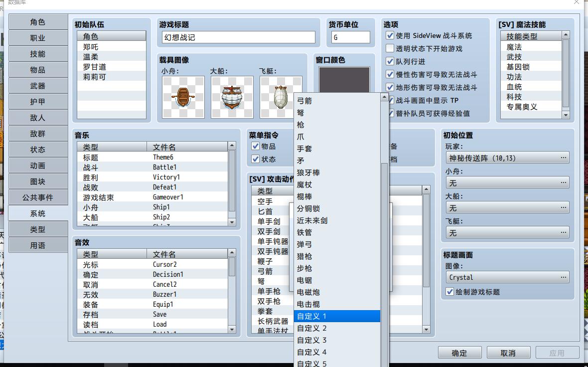Click dropdown list scroll-up arrow
The width and height of the screenshot is (588, 367).
[x=384, y=97]
